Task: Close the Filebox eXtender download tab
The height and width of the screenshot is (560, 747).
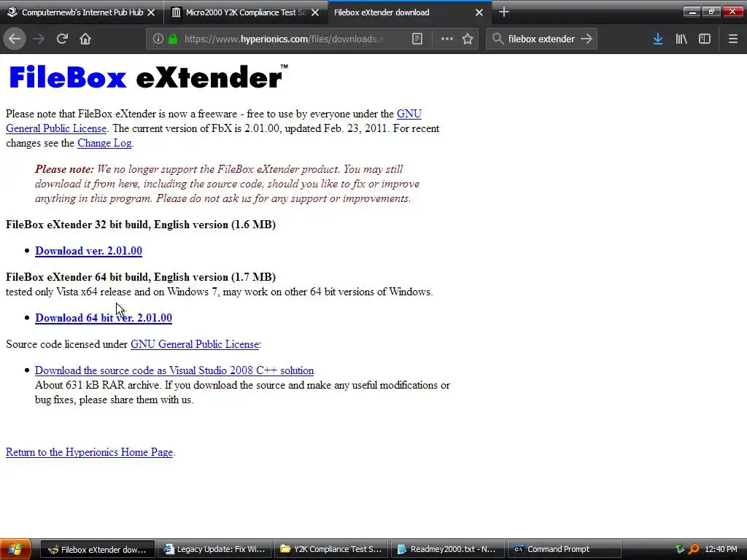Action: pos(479,12)
